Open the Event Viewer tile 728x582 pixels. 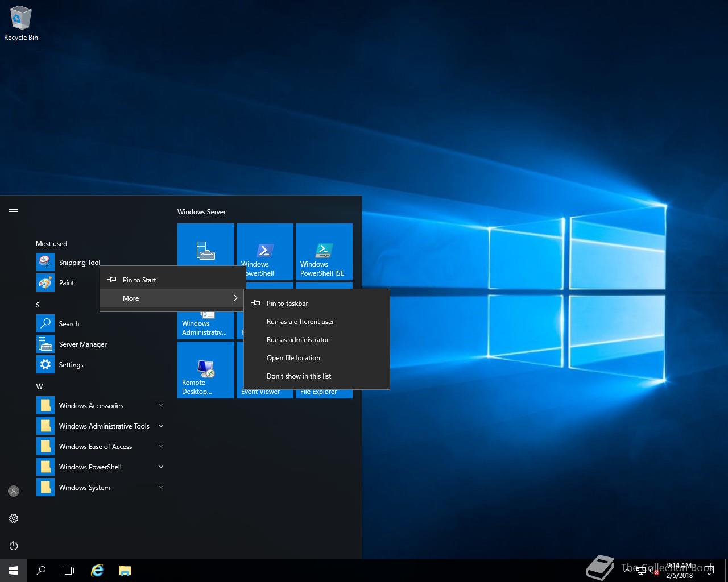pos(260,392)
